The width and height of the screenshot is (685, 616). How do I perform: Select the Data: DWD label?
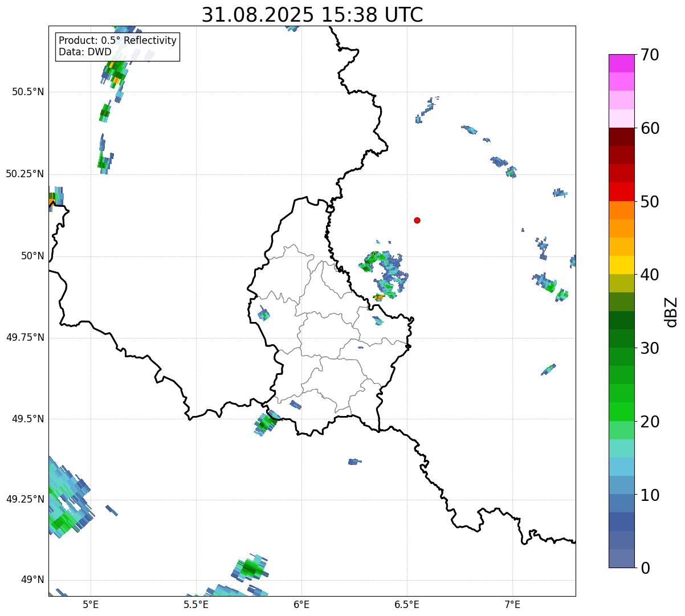coord(85,52)
